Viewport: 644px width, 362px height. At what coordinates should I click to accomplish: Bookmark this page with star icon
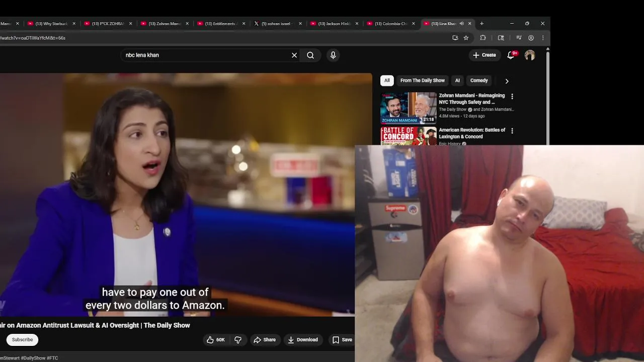(x=466, y=38)
